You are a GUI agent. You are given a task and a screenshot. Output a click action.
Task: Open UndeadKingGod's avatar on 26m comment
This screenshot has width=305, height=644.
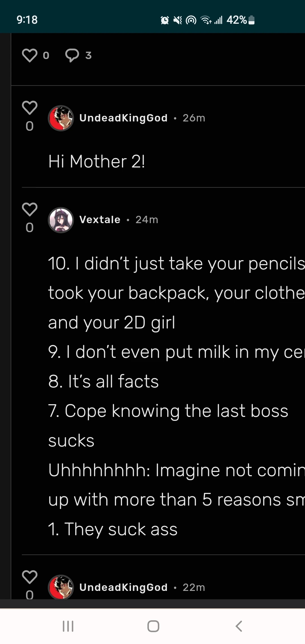(61, 118)
